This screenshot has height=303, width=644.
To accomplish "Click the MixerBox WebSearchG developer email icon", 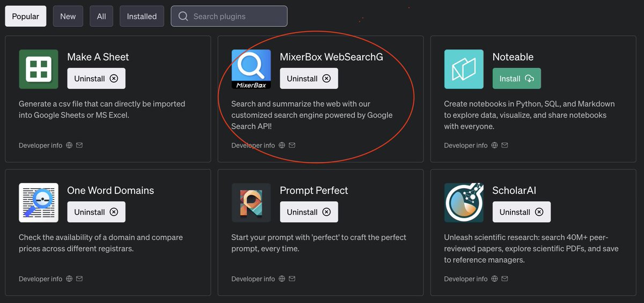I will pyautogui.click(x=292, y=145).
